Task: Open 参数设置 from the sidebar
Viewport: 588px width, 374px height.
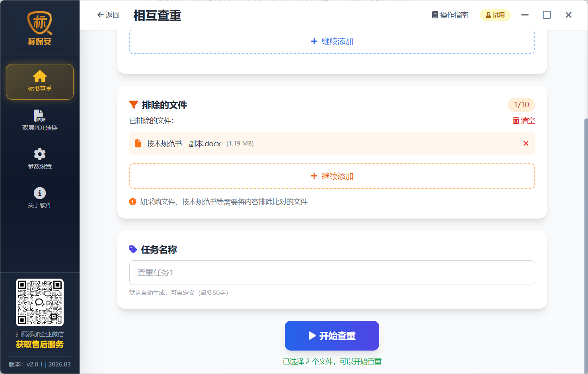Action: [40, 159]
